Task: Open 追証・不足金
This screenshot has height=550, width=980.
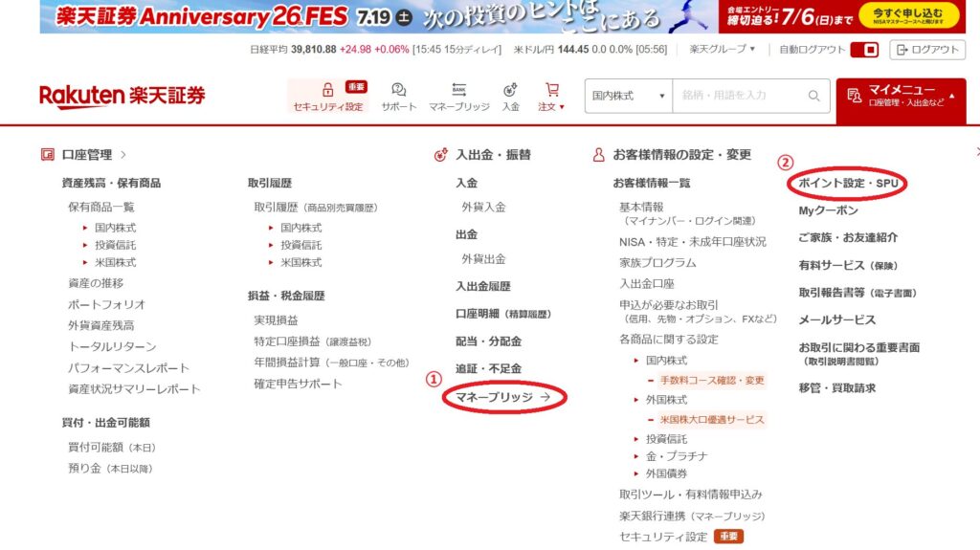Action: click(x=488, y=369)
